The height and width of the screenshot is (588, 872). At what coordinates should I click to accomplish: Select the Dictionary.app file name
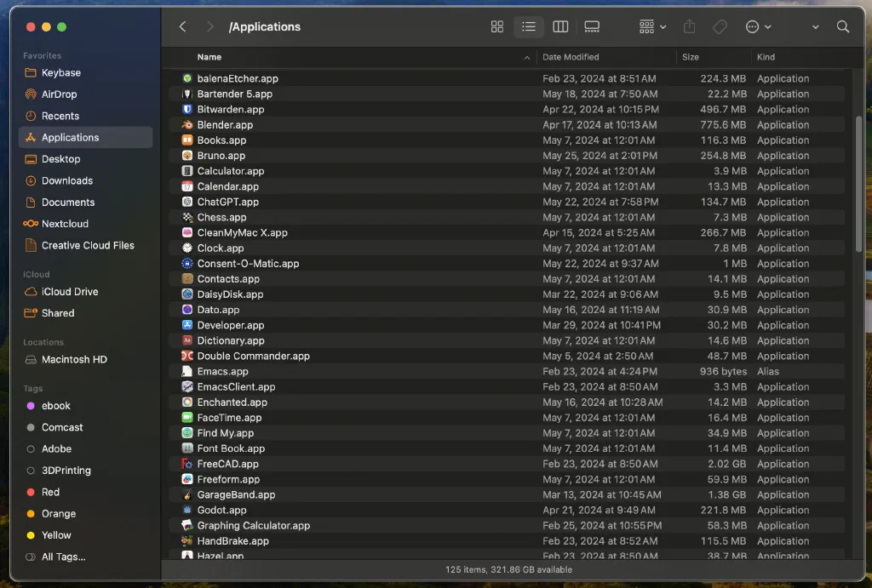click(x=231, y=340)
